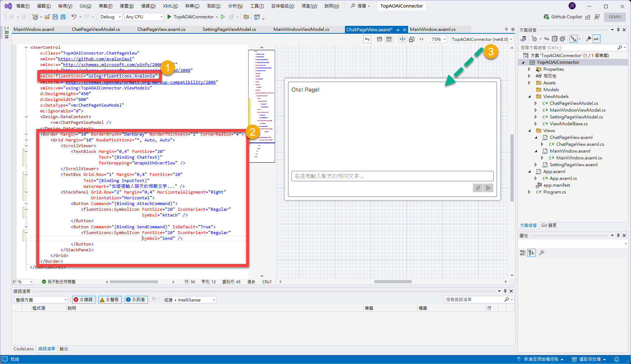Viewport: 631px width, 364px height.
Task: Toggle the Preview Selected Items button
Action: point(597,39)
